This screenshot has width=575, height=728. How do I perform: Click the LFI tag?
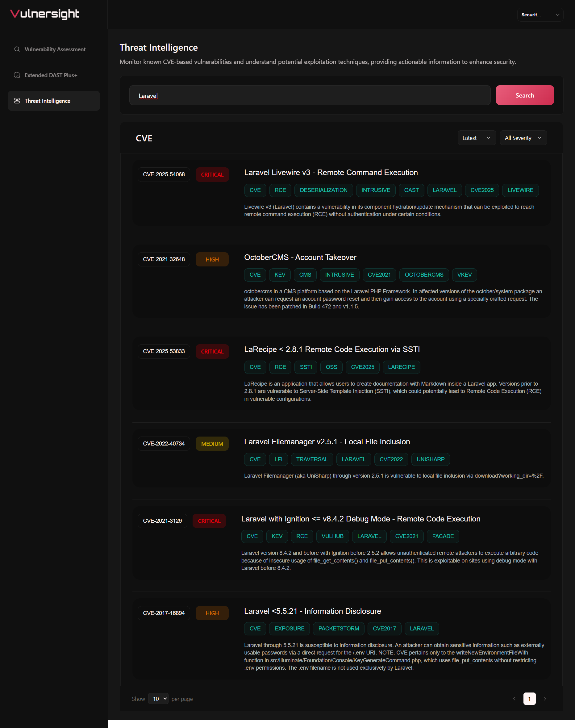click(x=278, y=459)
